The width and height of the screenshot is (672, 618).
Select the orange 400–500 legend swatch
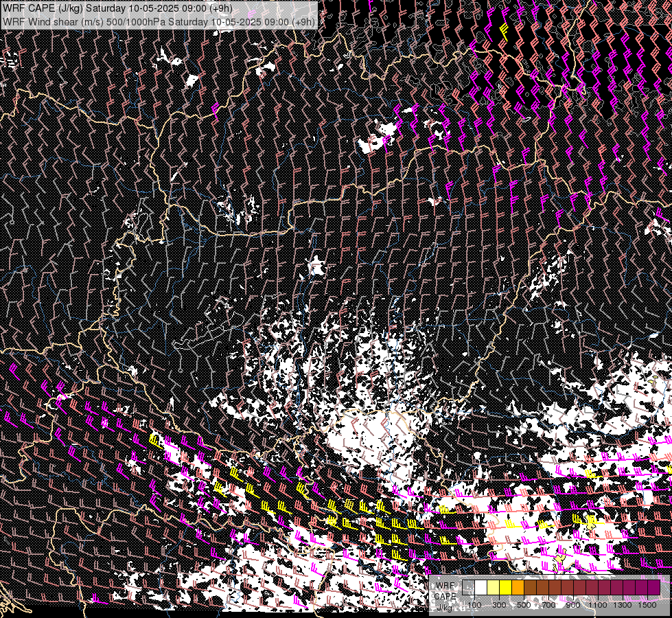click(x=518, y=588)
